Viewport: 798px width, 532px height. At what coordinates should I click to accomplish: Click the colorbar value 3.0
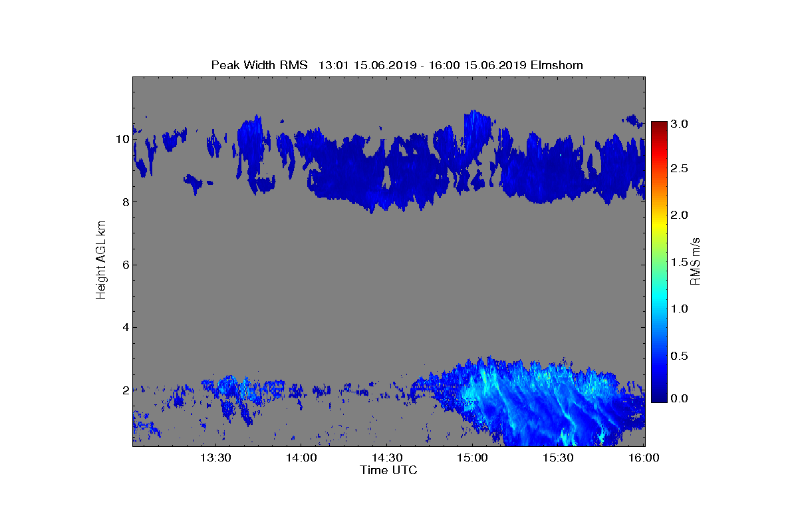pos(680,124)
